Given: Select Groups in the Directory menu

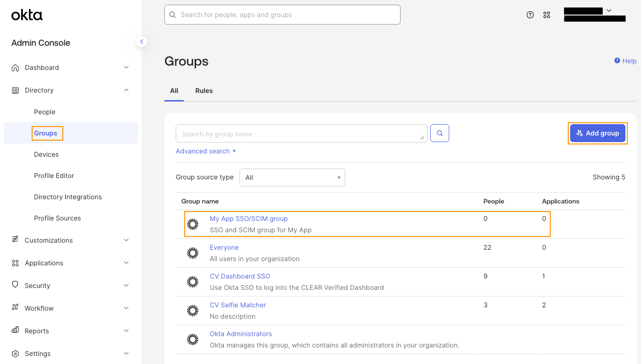Looking at the screenshot, I should tap(46, 133).
